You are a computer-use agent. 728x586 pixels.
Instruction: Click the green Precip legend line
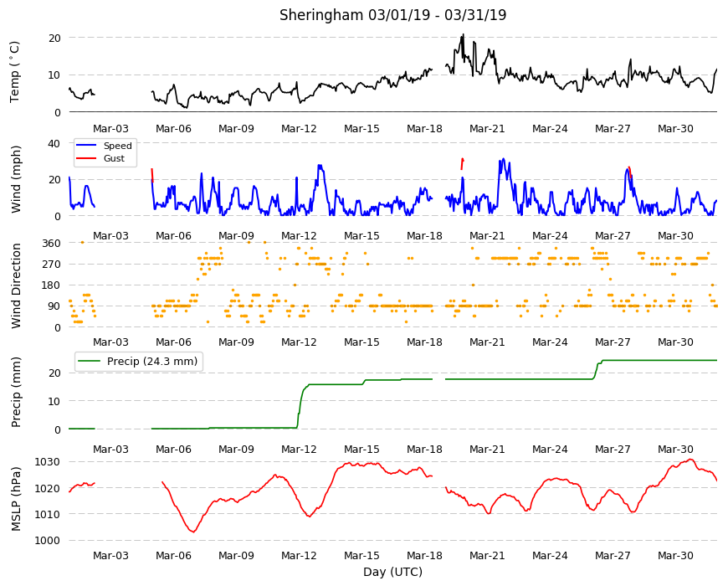(x=90, y=361)
